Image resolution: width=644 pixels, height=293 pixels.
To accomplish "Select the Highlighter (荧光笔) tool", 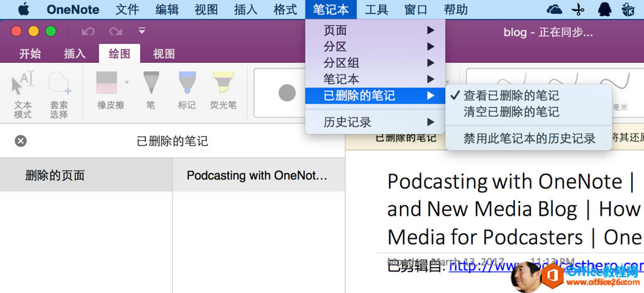I will (x=223, y=91).
